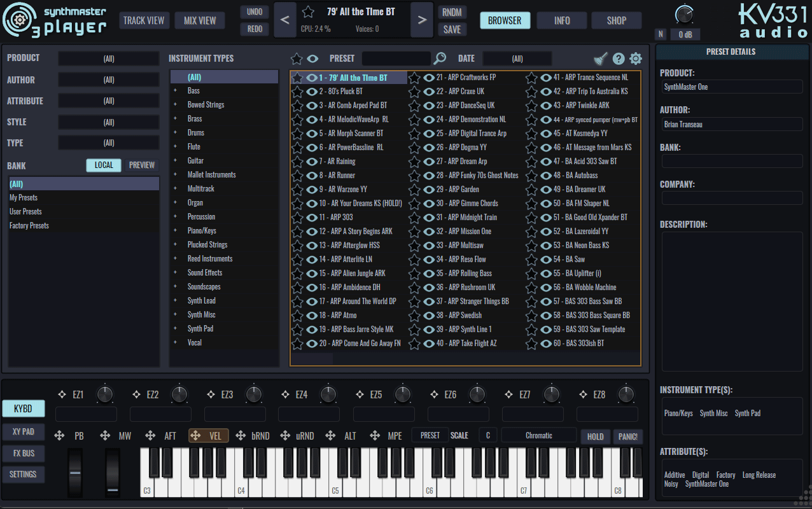Image resolution: width=812 pixels, height=509 pixels.
Task: Click EZ8 assign cross icon
Action: click(x=582, y=394)
